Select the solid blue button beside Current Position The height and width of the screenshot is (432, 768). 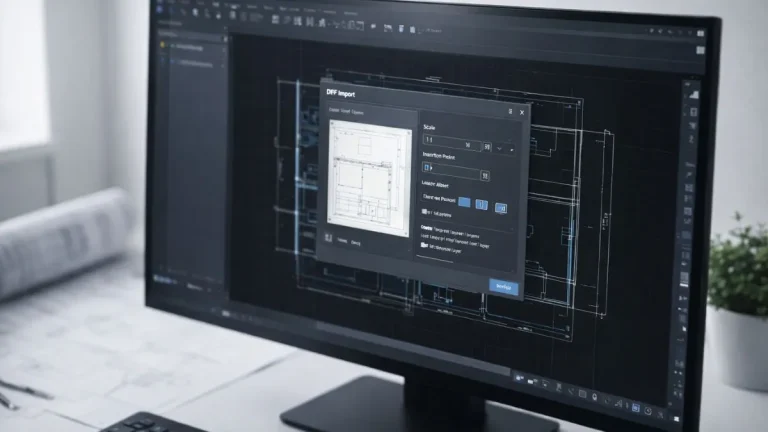coord(464,202)
